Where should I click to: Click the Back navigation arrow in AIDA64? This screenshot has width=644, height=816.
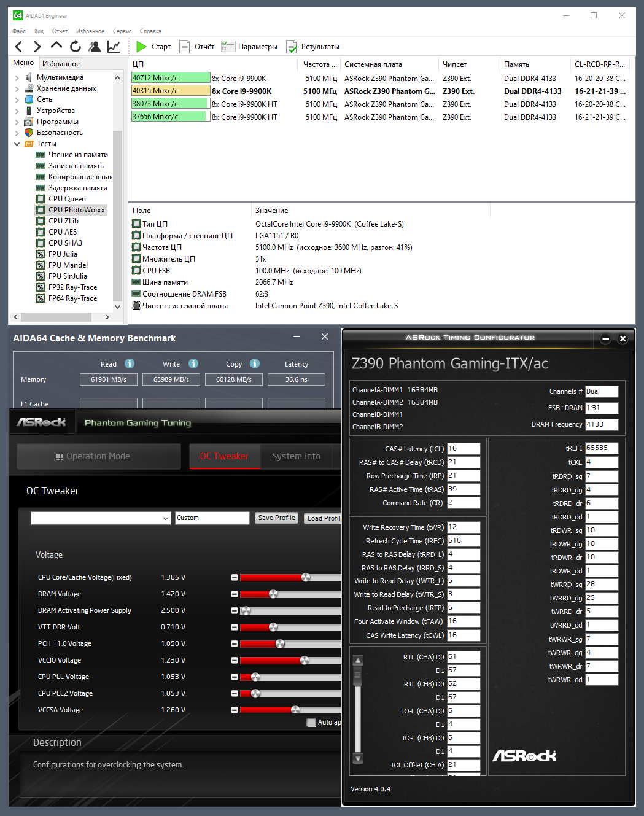coord(18,47)
